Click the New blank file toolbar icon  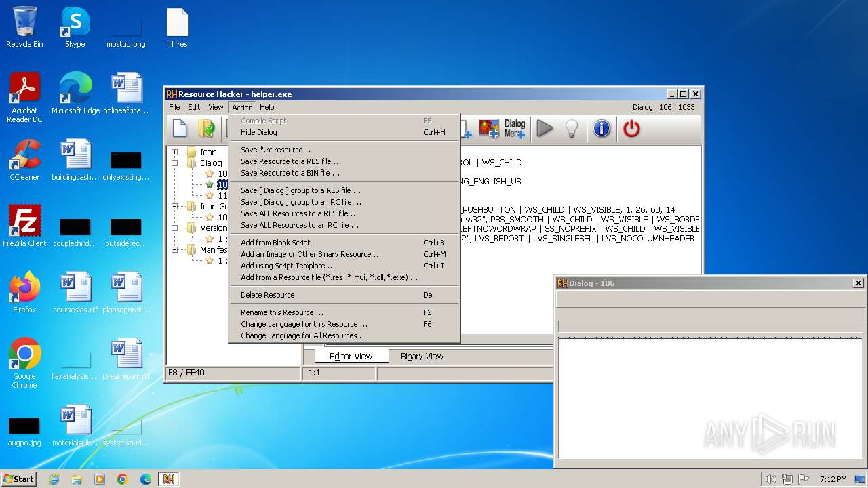tap(180, 128)
